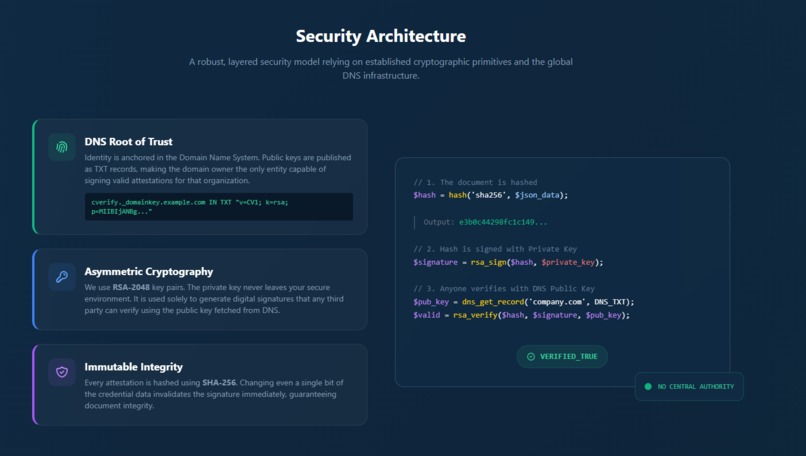Click the $hash = hash('sha256', $json_data) line
Screen dimensions: 806x456
point(491,195)
